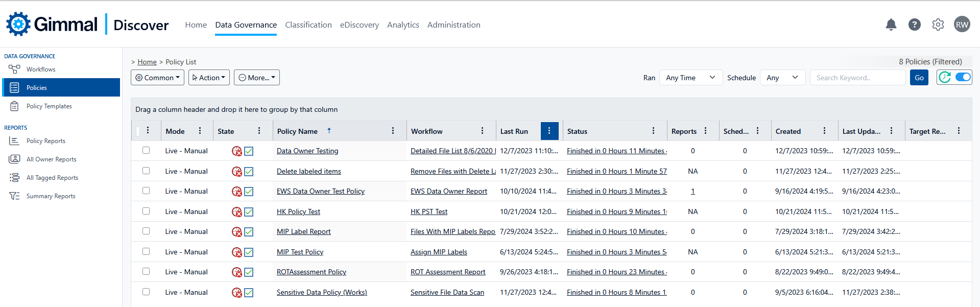Expand the Common dropdown

pos(157,78)
